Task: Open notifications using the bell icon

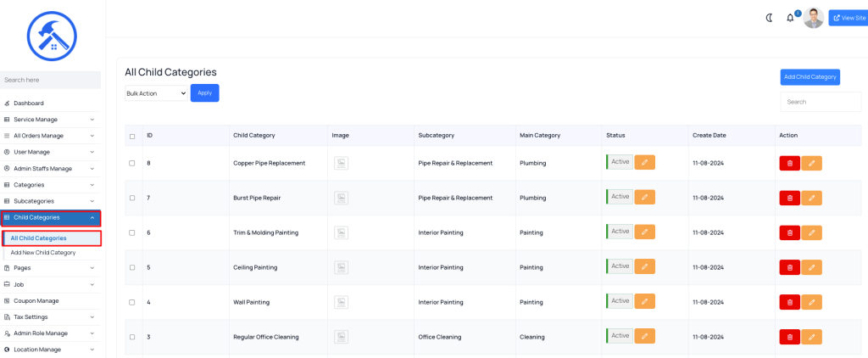Action: (790, 18)
